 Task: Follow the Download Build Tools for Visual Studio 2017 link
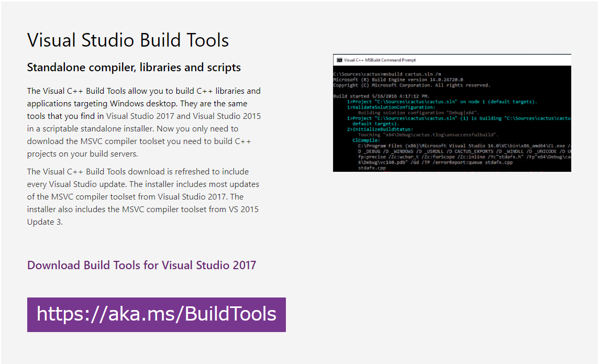[x=141, y=265]
